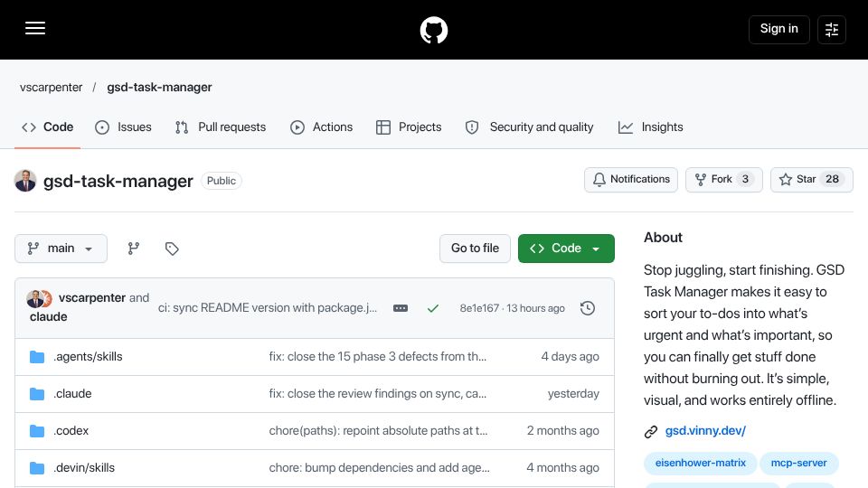The width and height of the screenshot is (868, 488).
Task: Show commit checks green checkmark
Action: pyautogui.click(x=433, y=308)
